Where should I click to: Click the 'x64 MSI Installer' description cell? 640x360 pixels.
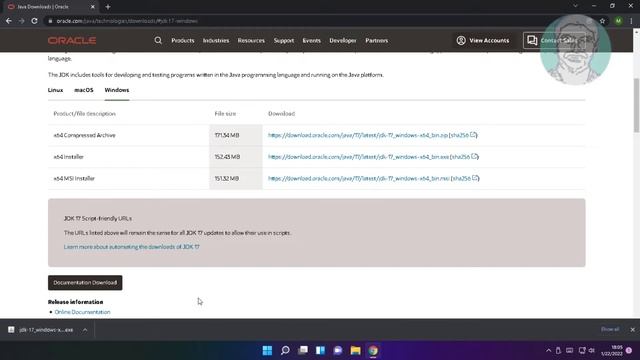[x=128, y=178]
